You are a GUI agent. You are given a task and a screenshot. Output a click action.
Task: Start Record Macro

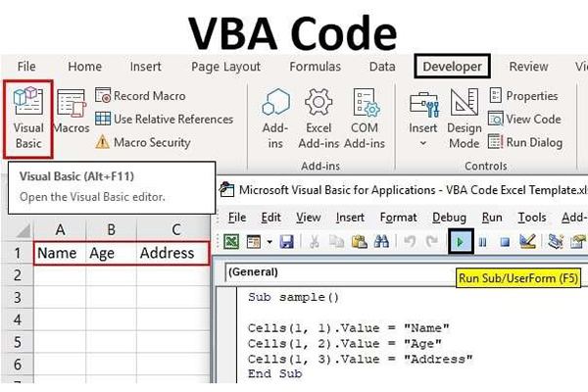click(x=140, y=96)
